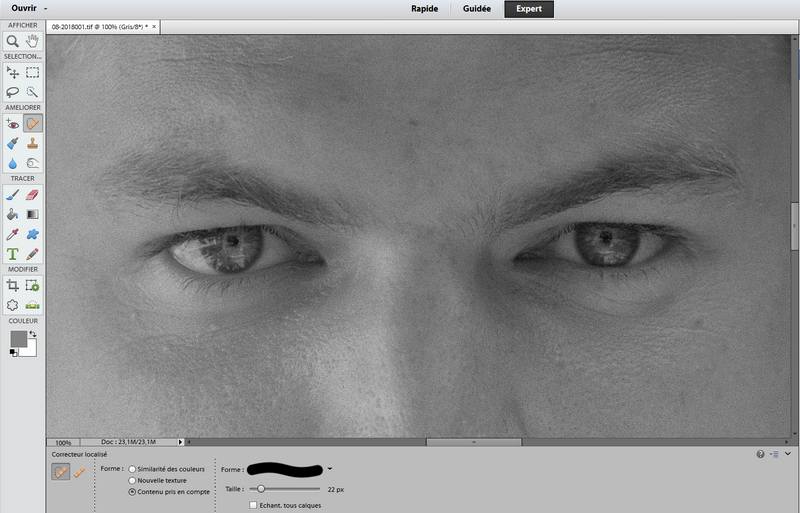Select the Red Eye removal tool
Viewport: 800px width, 513px height.
(x=13, y=124)
